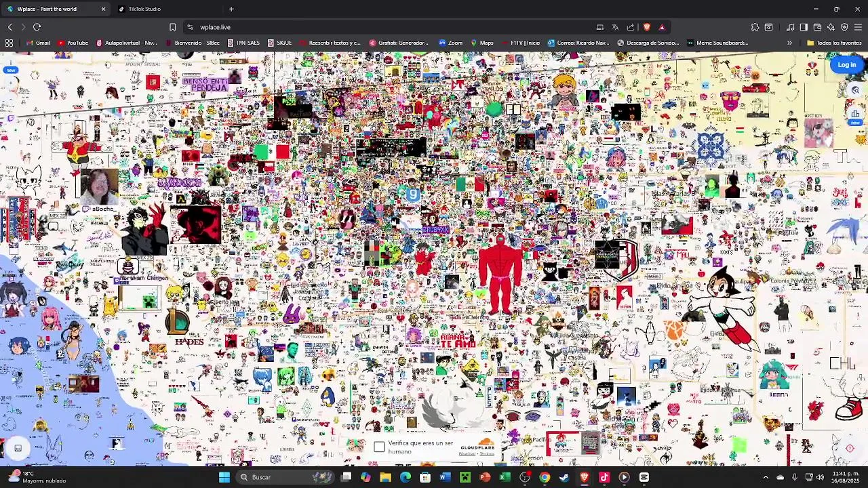The image size is (868, 488).
Task: Open the Descarga de Sonido bookmark
Action: click(x=648, y=43)
